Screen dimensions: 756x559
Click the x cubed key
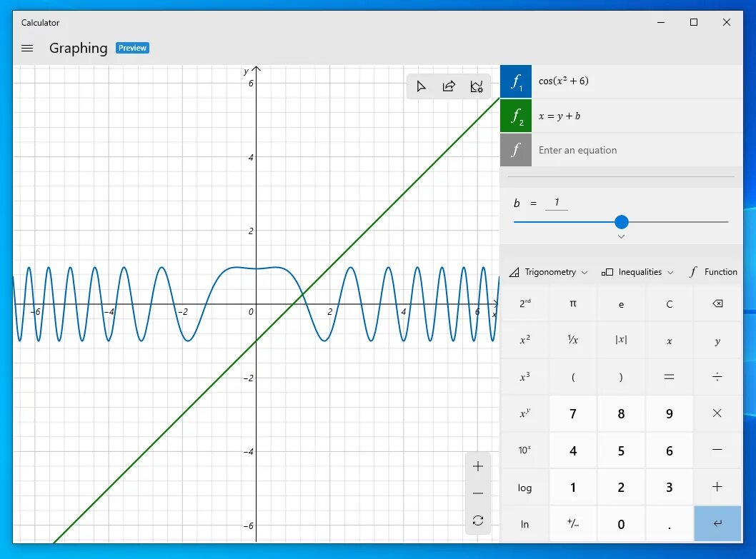tap(525, 377)
